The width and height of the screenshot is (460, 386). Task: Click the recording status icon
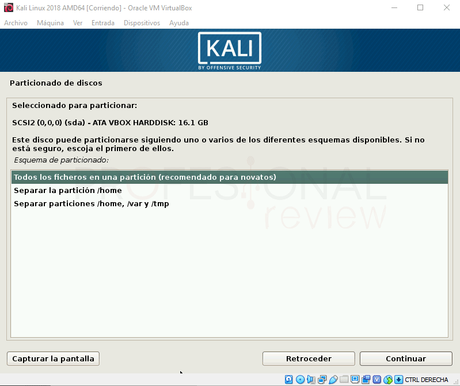[x=366, y=379]
